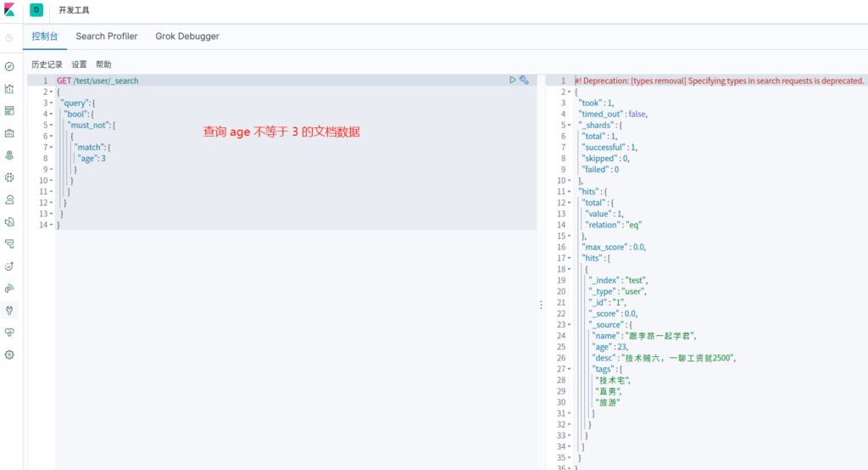
Task: Open Dashboard from the sidebar
Action: (9, 110)
